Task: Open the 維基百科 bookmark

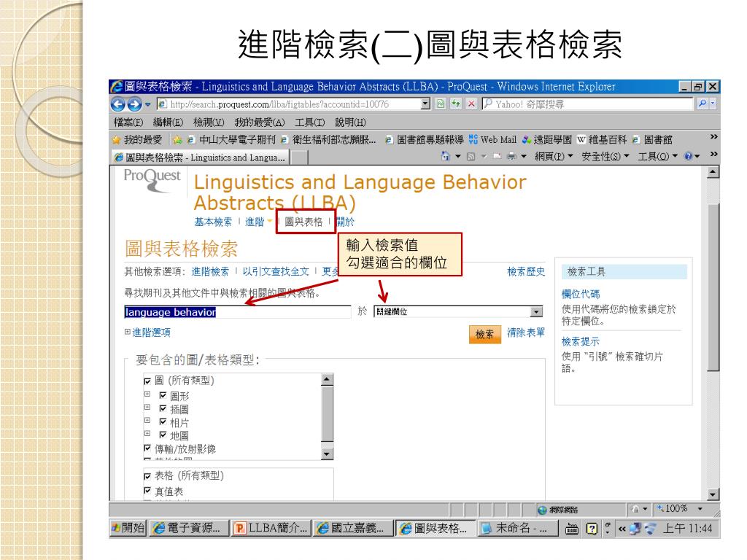Action: tap(602, 140)
